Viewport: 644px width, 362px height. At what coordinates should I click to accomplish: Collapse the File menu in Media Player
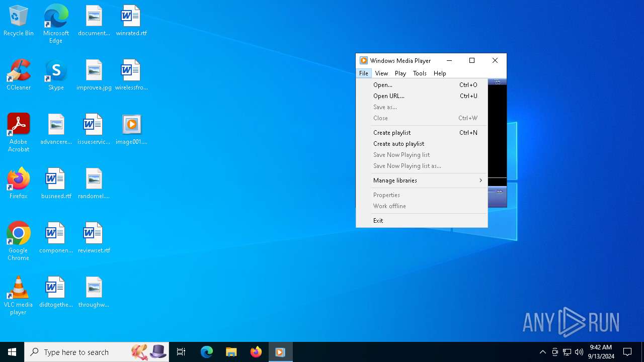point(364,73)
